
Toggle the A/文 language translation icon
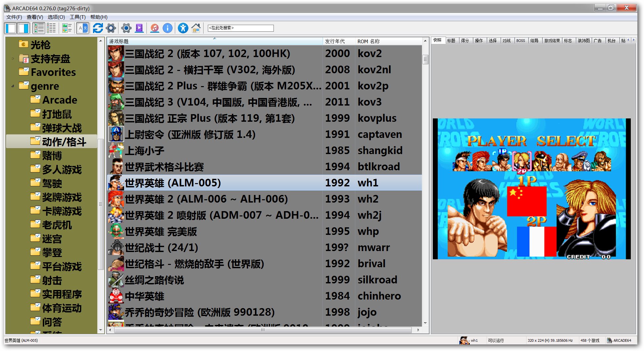point(83,28)
